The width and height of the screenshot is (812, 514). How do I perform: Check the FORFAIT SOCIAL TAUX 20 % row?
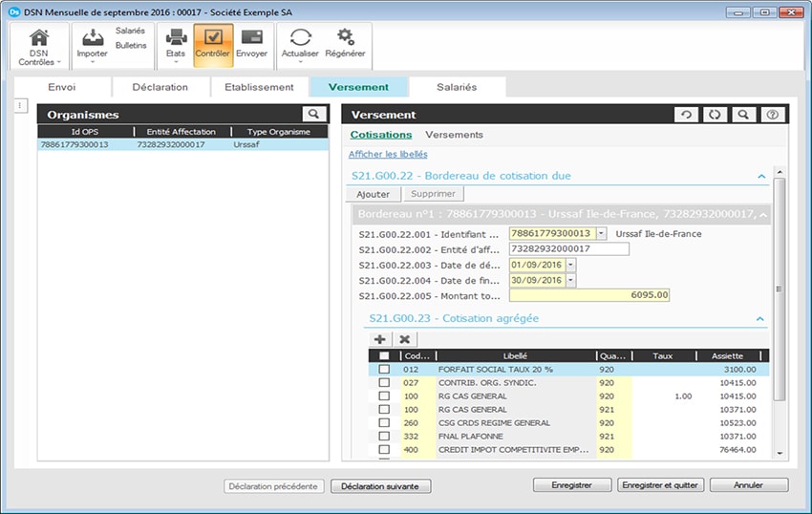(x=384, y=370)
